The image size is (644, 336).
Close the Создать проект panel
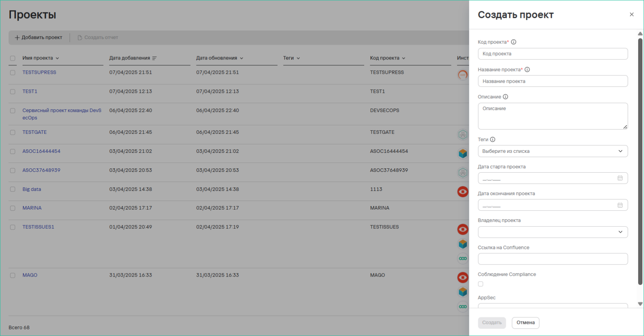tap(632, 14)
